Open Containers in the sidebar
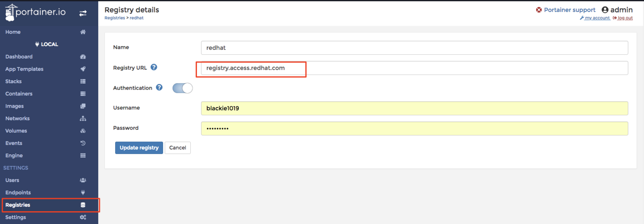 coord(19,94)
